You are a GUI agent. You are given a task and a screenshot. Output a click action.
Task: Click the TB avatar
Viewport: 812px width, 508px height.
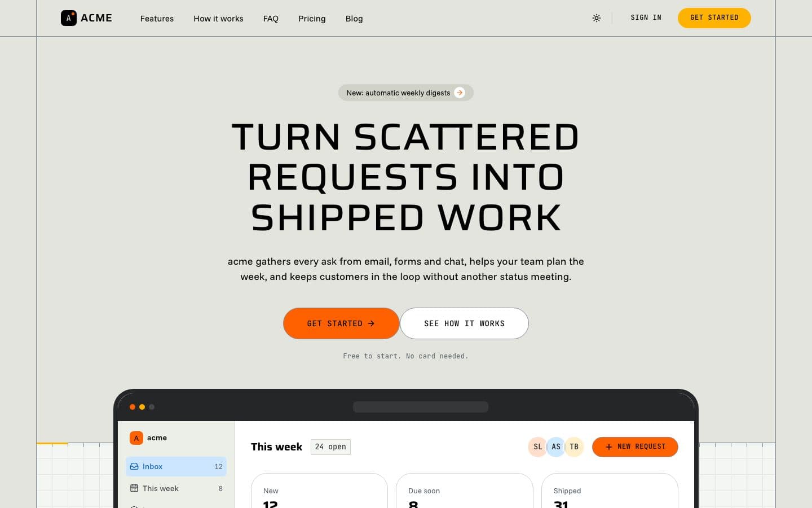574,446
